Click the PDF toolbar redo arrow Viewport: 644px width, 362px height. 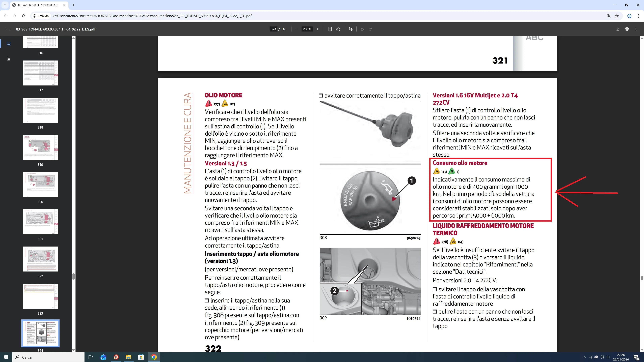(370, 29)
